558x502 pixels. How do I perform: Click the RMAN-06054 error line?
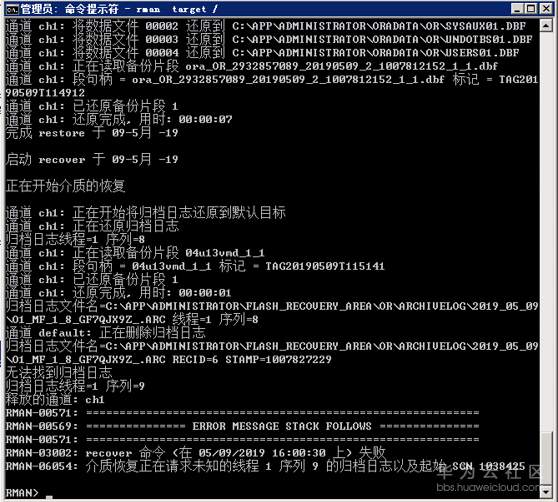(x=265, y=466)
